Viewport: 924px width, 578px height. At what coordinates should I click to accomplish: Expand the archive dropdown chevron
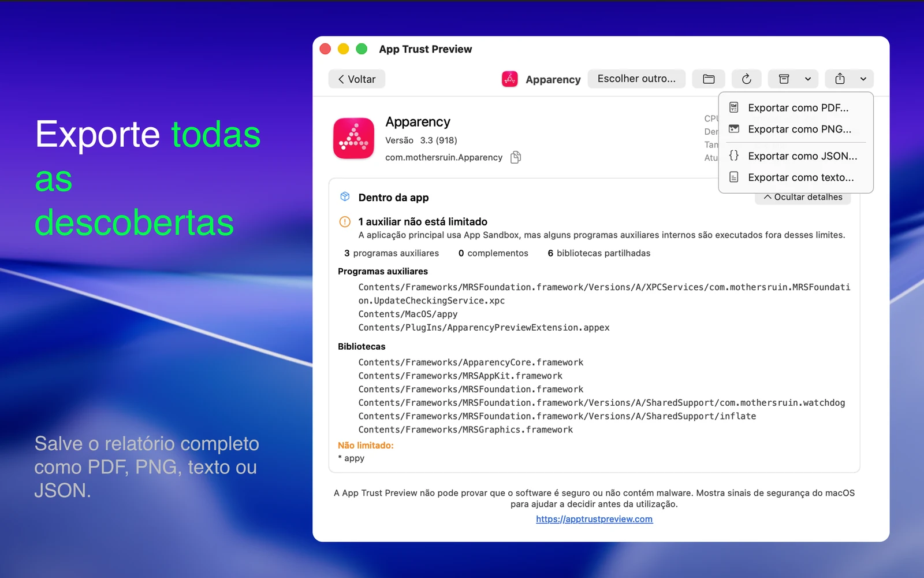(x=808, y=79)
